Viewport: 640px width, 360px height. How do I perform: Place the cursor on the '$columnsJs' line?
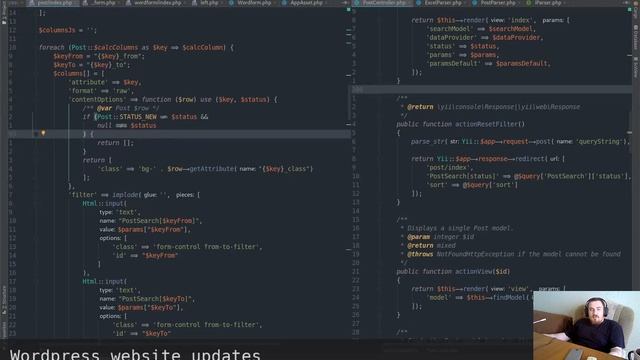[67, 30]
